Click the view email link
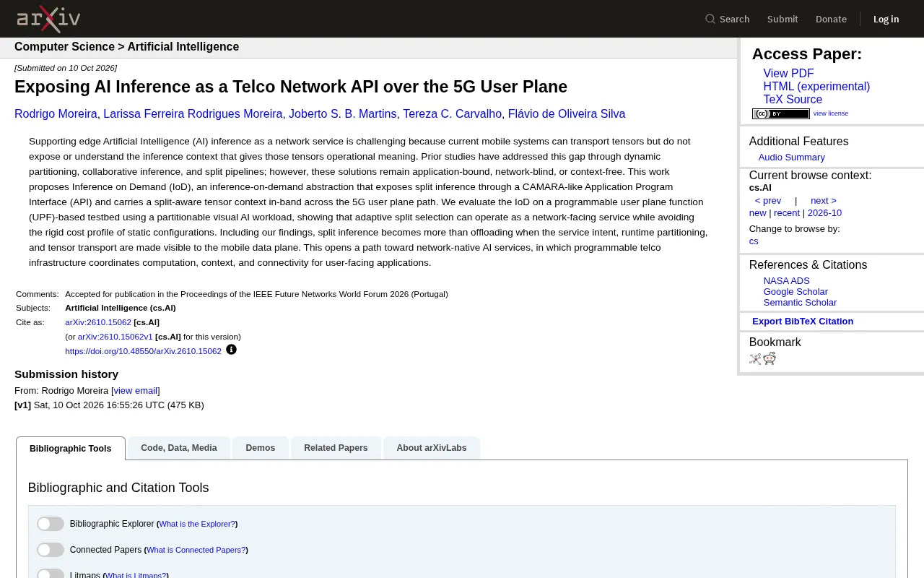Viewport: 924px width, 578px height. [x=136, y=391]
